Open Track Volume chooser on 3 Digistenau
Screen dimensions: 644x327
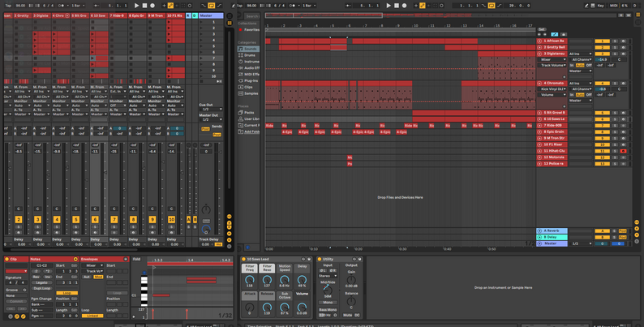(x=552, y=65)
